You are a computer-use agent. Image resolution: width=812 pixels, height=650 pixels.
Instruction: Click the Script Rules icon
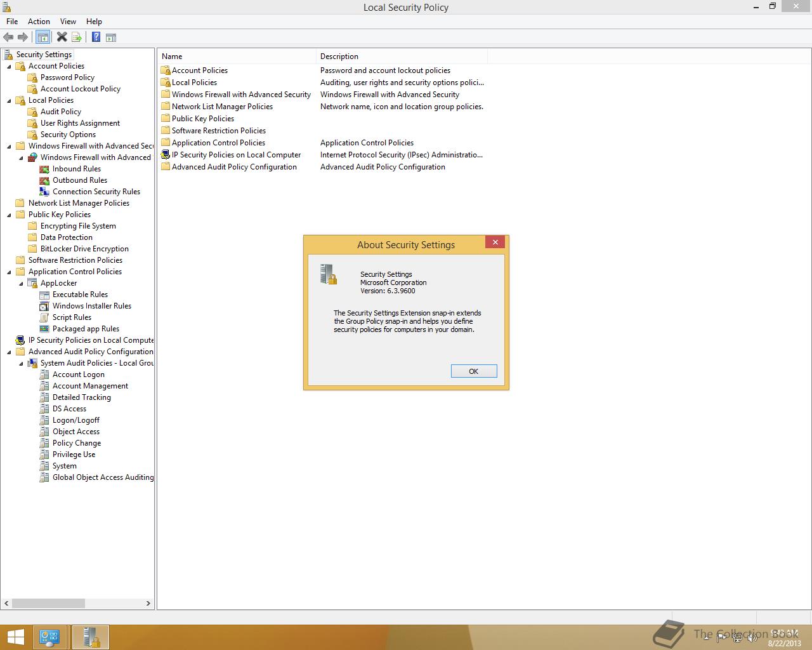point(44,317)
